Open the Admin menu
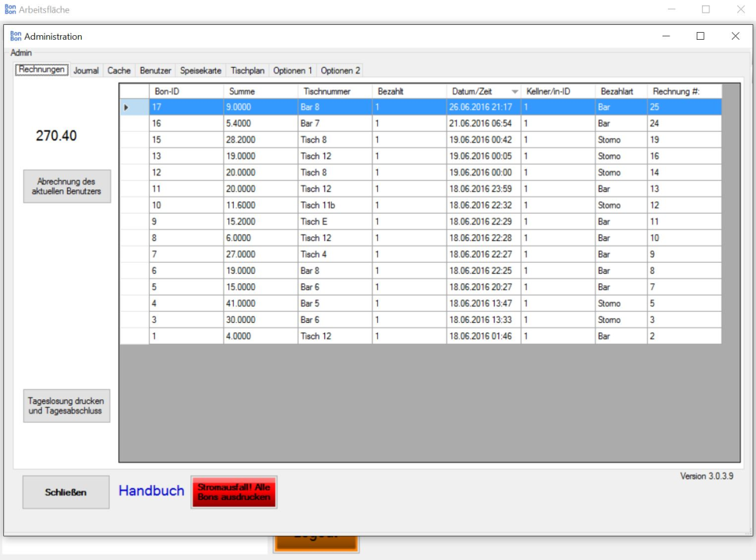The image size is (756, 560). click(x=21, y=53)
